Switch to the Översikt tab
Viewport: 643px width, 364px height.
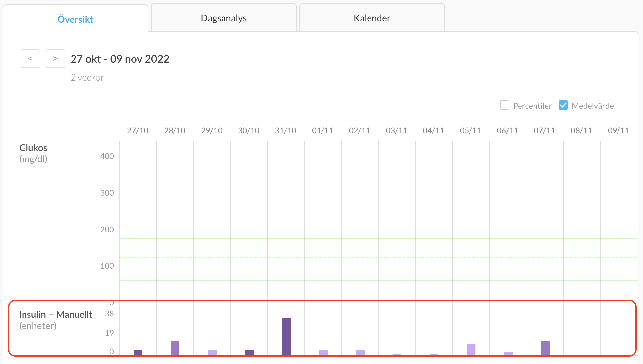(x=75, y=19)
